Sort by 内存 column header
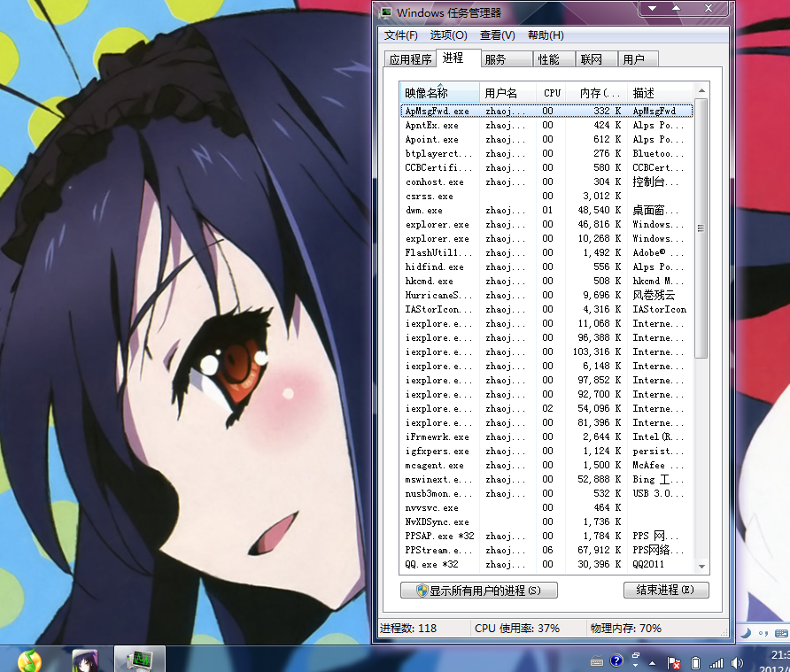Image resolution: width=790 pixels, height=672 pixels. pyautogui.click(x=597, y=93)
